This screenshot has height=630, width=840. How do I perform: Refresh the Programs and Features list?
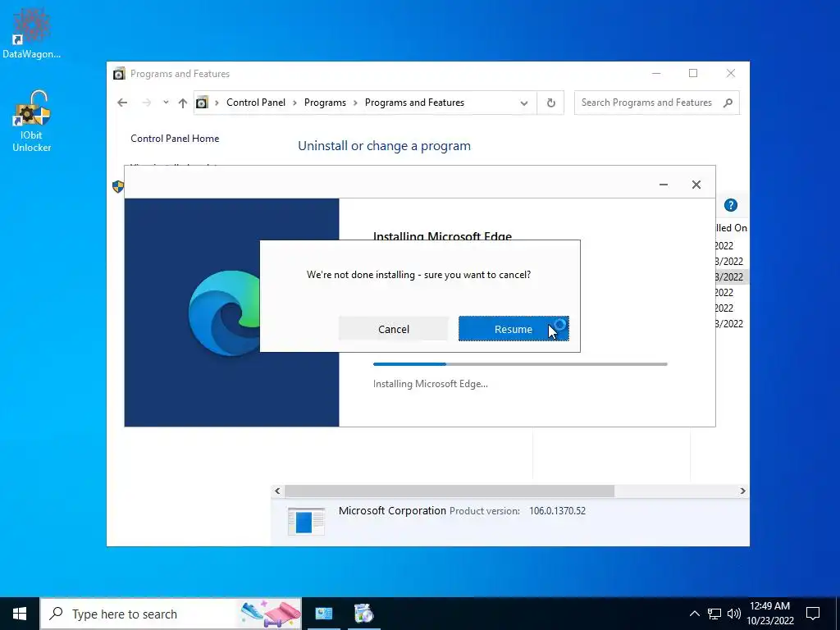coord(550,103)
